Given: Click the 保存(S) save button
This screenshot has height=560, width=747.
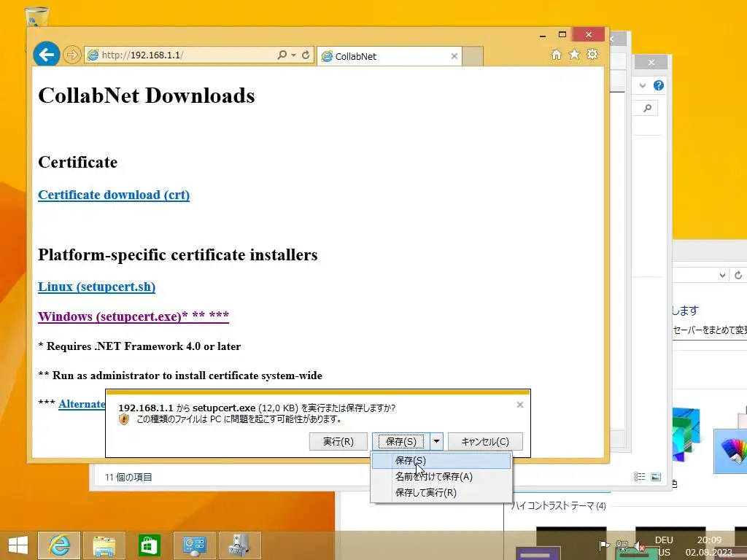Looking at the screenshot, I should coord(400,441).
